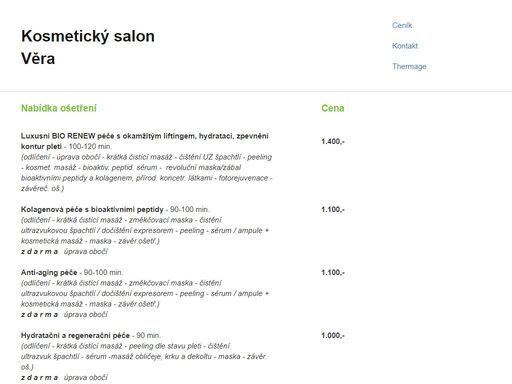Open the Ceník link
512x384 pixels.
tap(402, 25)
